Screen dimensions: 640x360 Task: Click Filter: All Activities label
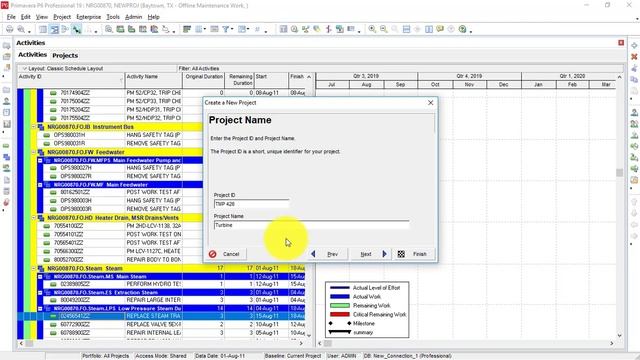pos(199,69)
